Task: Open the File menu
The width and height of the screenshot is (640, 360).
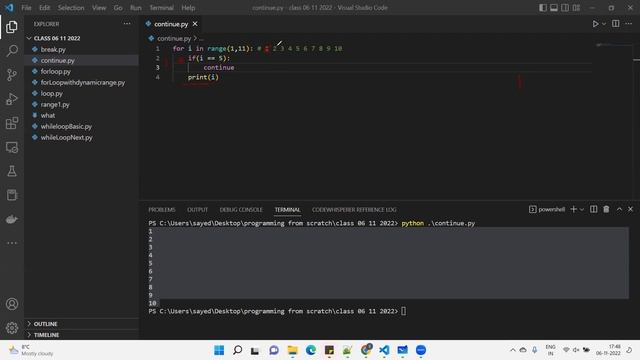Action: tap(26, 8)
